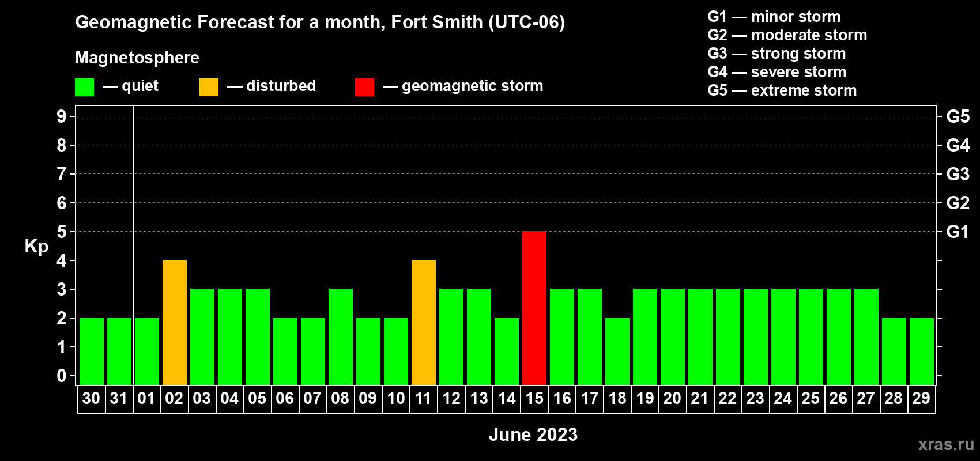Select the date label 30 on axis
980x461 pixels.
point(91,399)
